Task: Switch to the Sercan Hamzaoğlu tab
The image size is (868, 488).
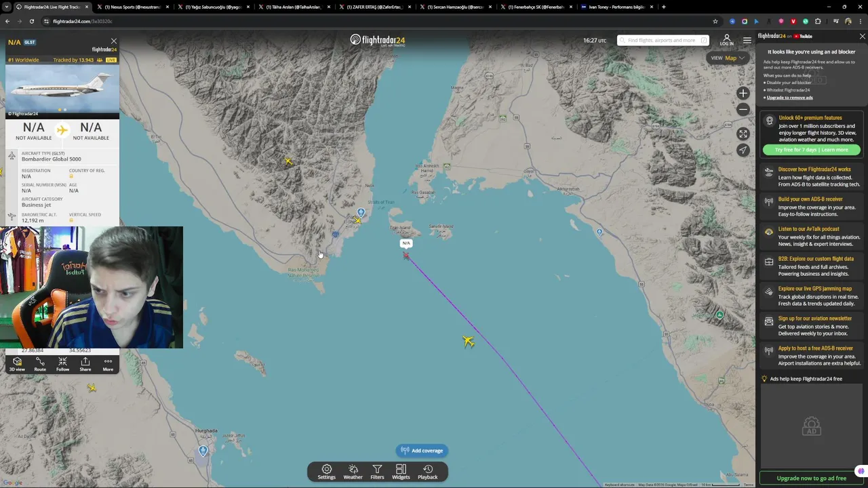Action: 455,7
